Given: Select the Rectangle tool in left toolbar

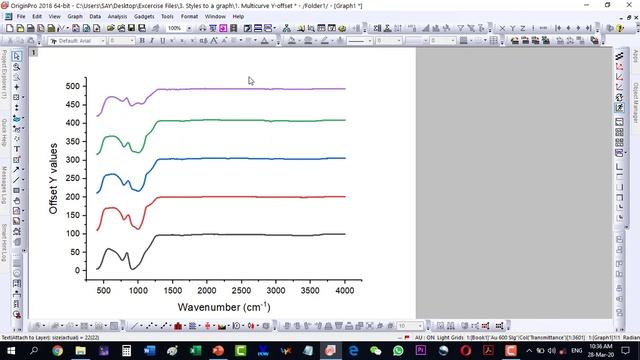Looking at the screenshot, I should 16,190.
